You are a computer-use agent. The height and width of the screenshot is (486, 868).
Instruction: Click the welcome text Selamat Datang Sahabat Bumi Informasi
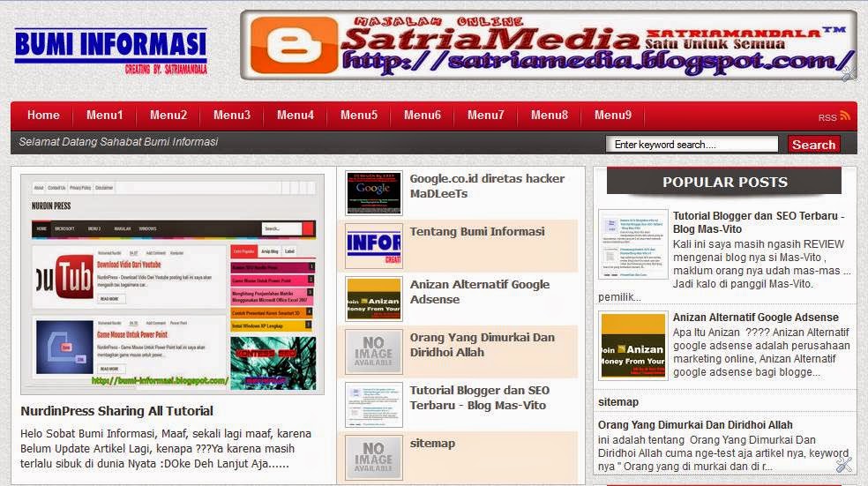coord(118,142)
